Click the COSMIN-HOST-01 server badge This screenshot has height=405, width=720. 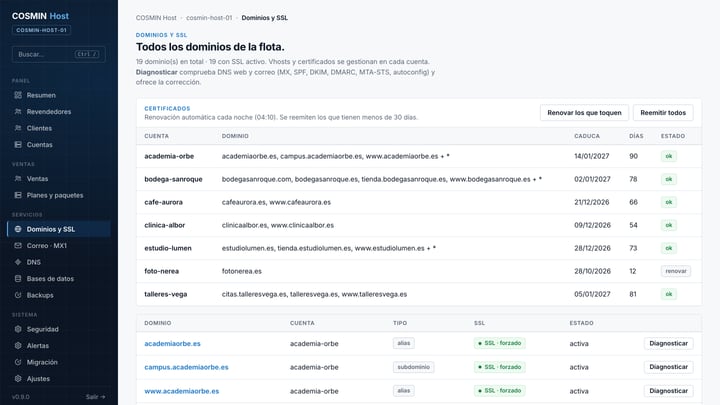pos(41,30)
